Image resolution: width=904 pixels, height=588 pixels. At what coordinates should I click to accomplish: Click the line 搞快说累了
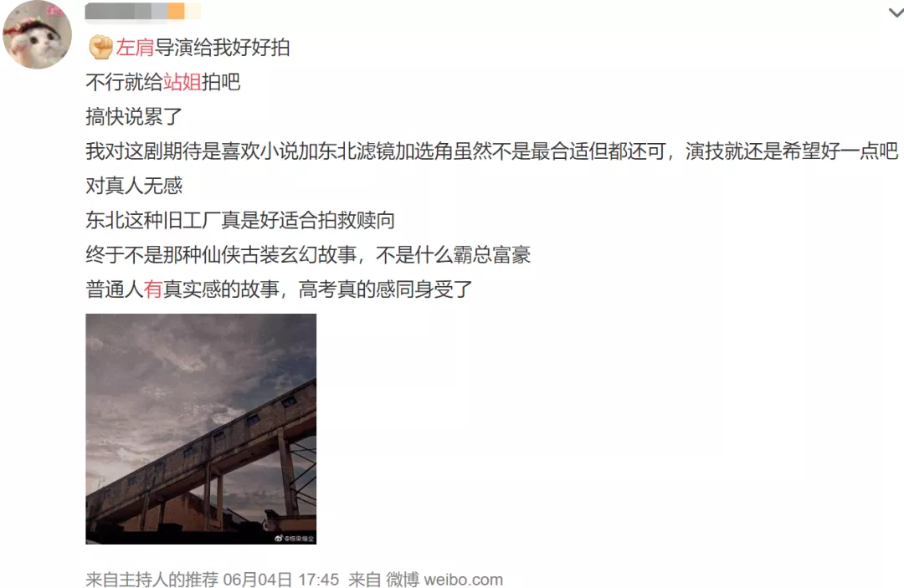click(x=134, y=116)
